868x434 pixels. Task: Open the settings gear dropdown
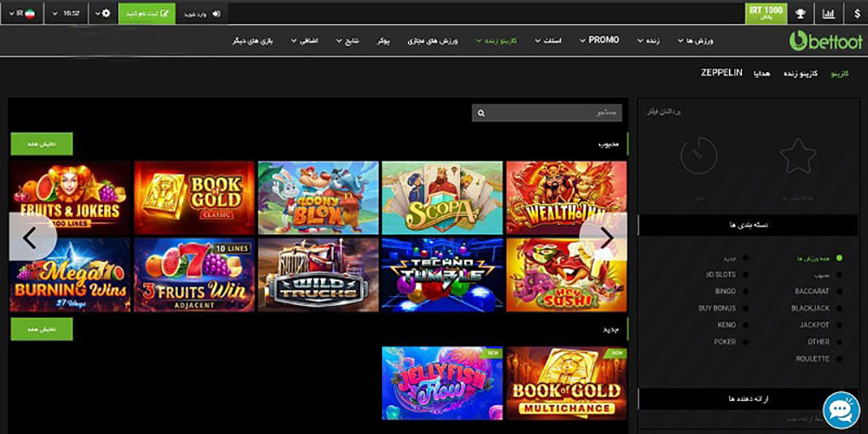coord(102,14)
